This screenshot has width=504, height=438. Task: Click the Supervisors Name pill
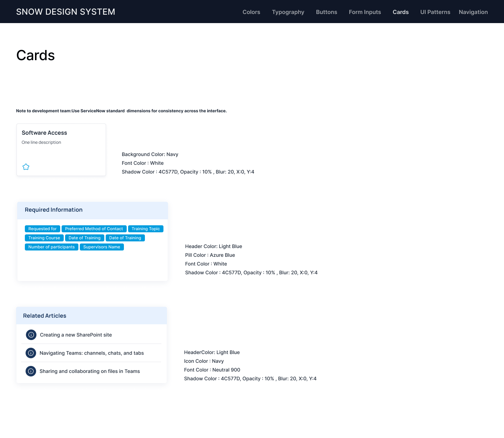click(x=101, y=247)
